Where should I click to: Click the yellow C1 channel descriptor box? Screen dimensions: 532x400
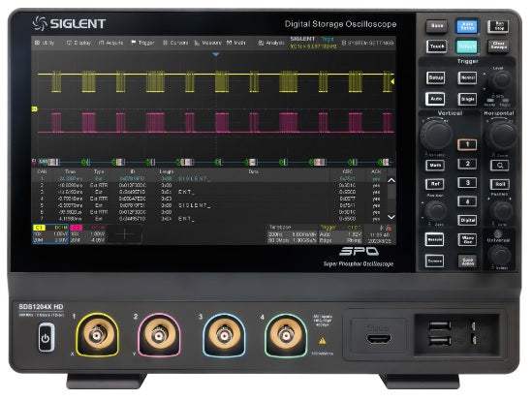coord(50,234)
